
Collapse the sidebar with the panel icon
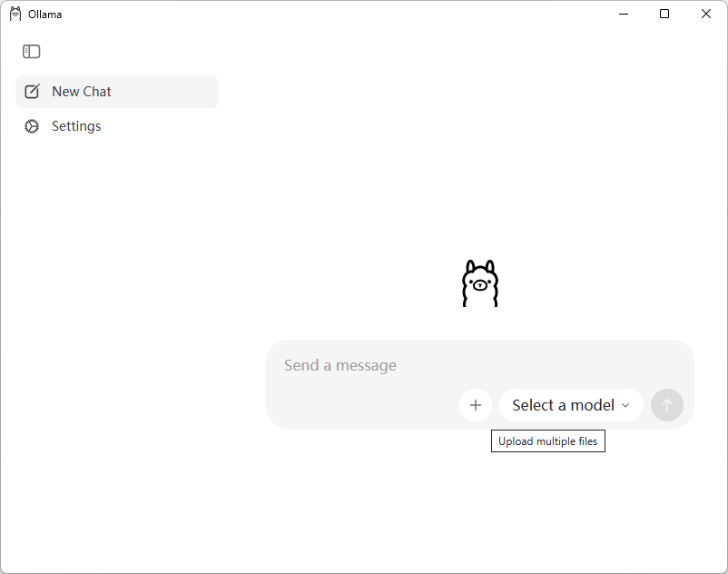click(x=32, y=52)
